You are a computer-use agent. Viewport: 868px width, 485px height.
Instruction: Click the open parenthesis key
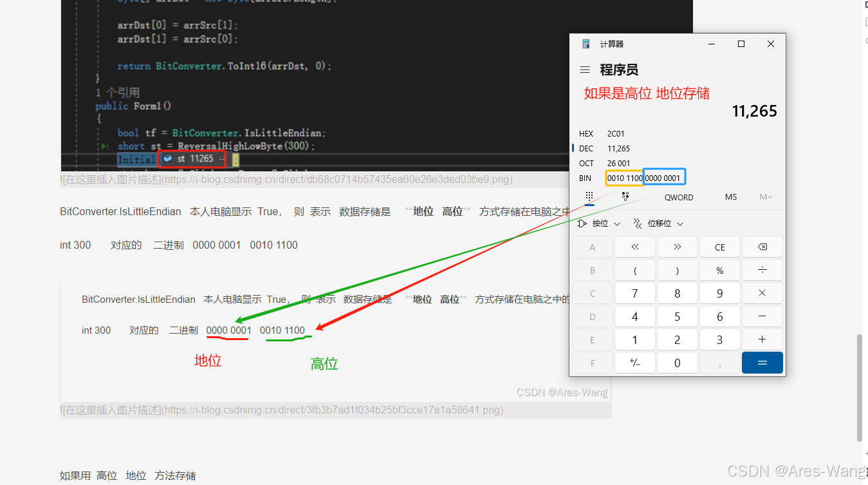(635, 271)
